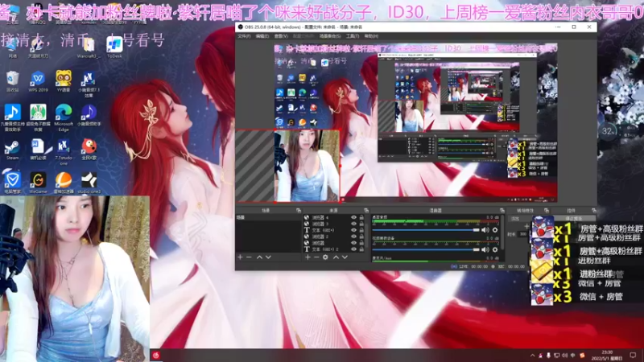This screenshot has height=362, width=644.
Task: Select the 浏览器 2 source row
Action: tap(334, 237)
